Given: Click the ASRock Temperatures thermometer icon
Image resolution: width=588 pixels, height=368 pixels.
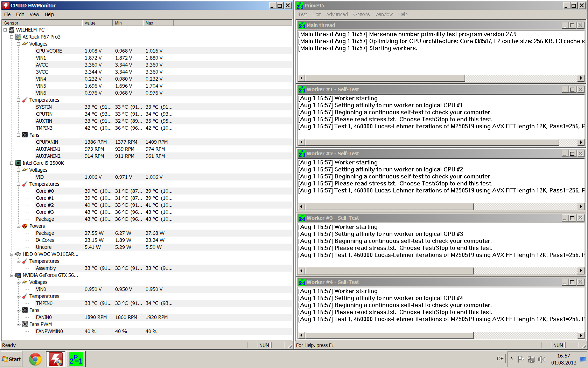Looking at the screenshot, I should point(25,100).
